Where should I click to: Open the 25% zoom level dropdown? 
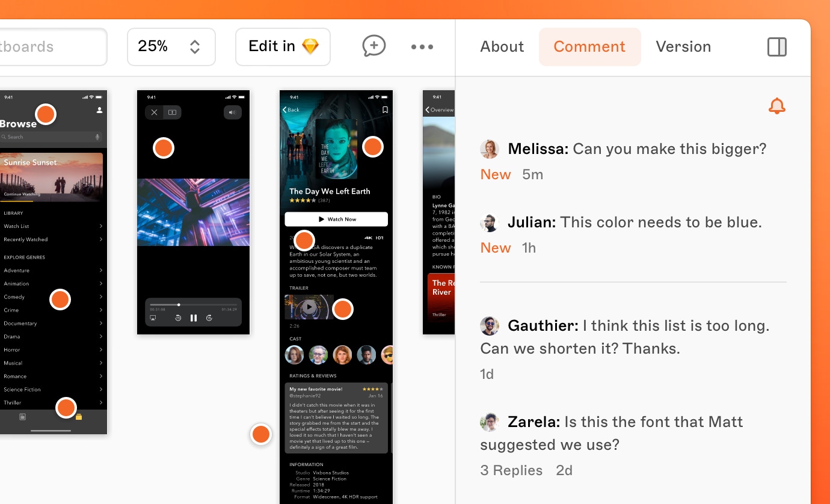[x=171, y=47]
